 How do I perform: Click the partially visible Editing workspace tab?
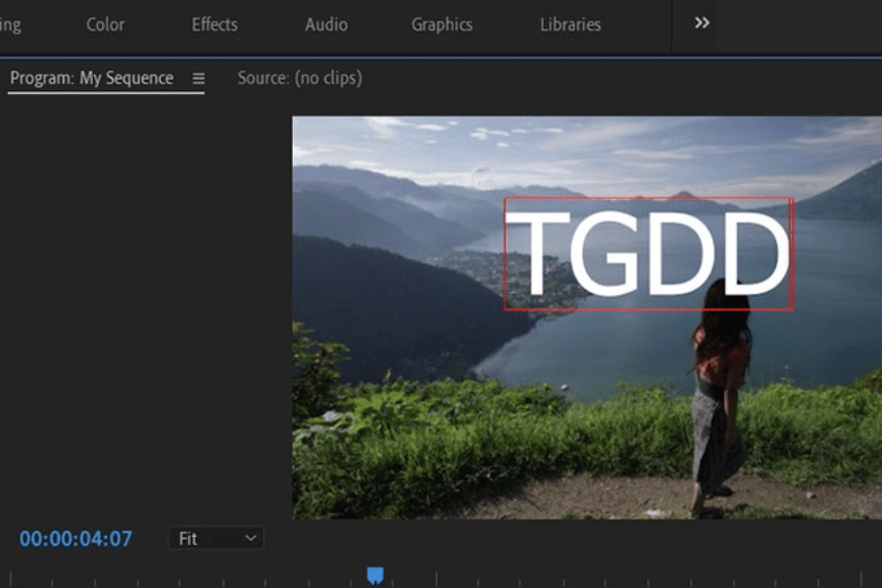(x=10, y=24)
